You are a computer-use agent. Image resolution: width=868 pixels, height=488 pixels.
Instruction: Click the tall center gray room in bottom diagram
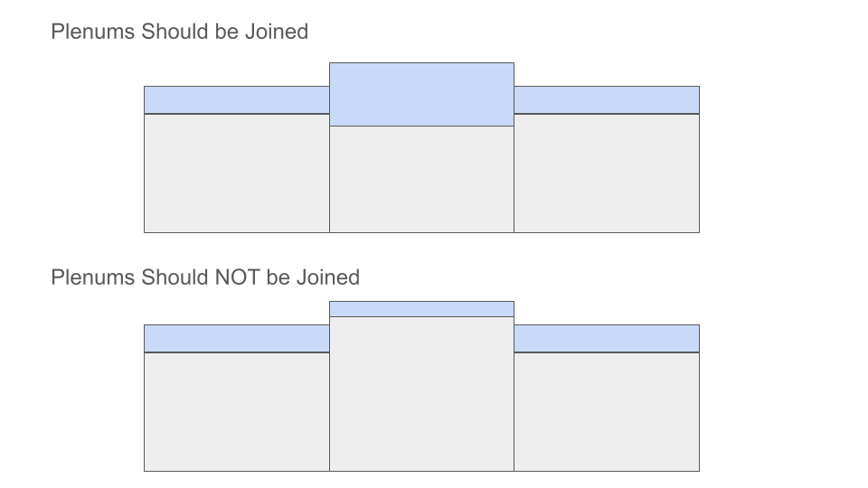[421, 393]
